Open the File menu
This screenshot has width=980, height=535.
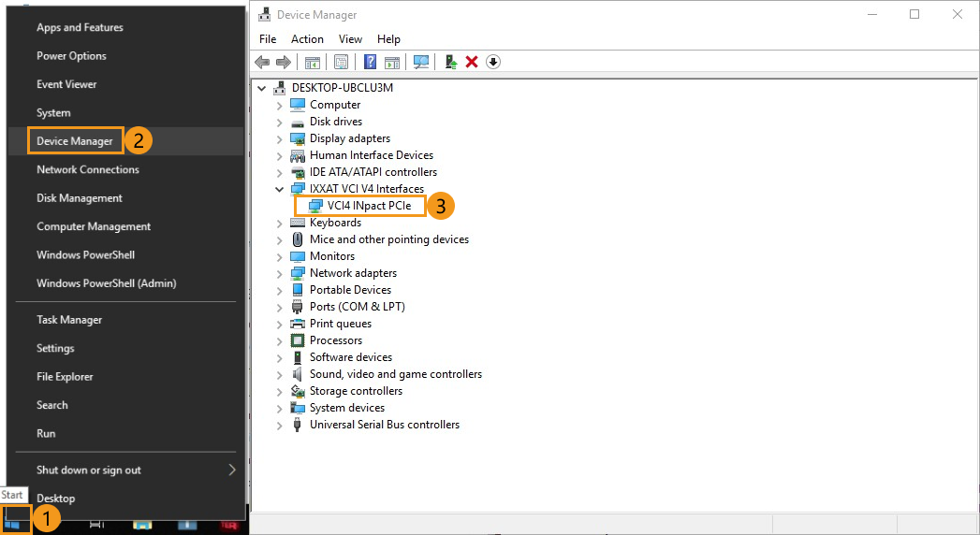[x=268, y=39]
